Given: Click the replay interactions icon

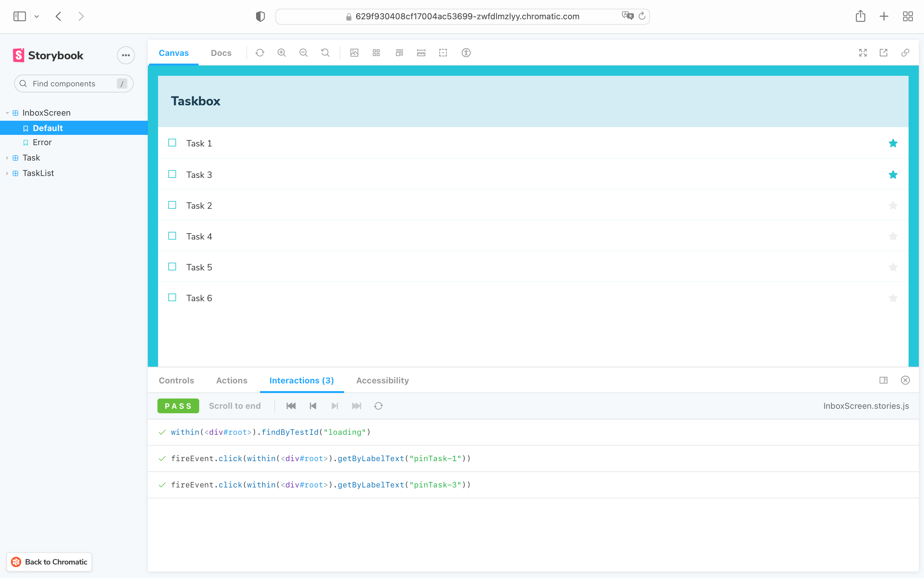Looking at the screenshot, I should tap(378, 406).
